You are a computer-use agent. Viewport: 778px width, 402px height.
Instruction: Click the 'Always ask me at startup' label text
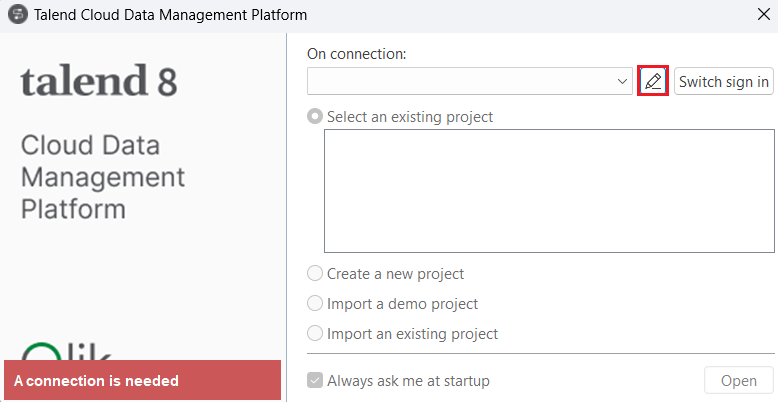(408, 381)
